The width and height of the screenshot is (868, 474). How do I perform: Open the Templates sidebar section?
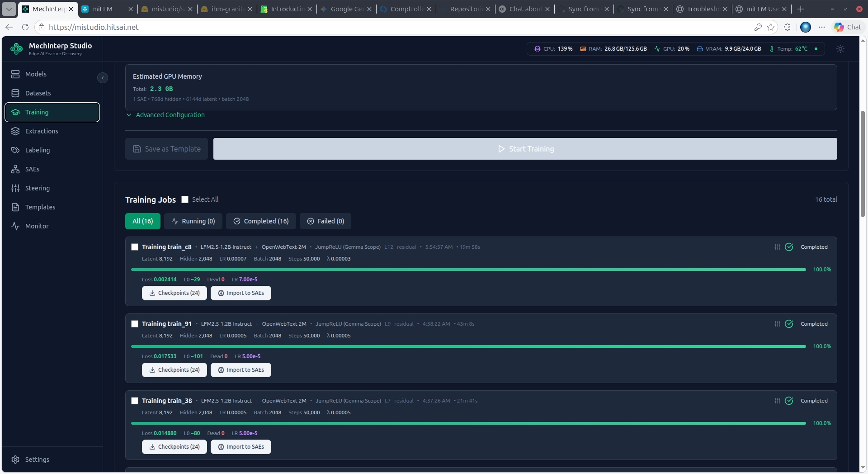click(52, 207)
